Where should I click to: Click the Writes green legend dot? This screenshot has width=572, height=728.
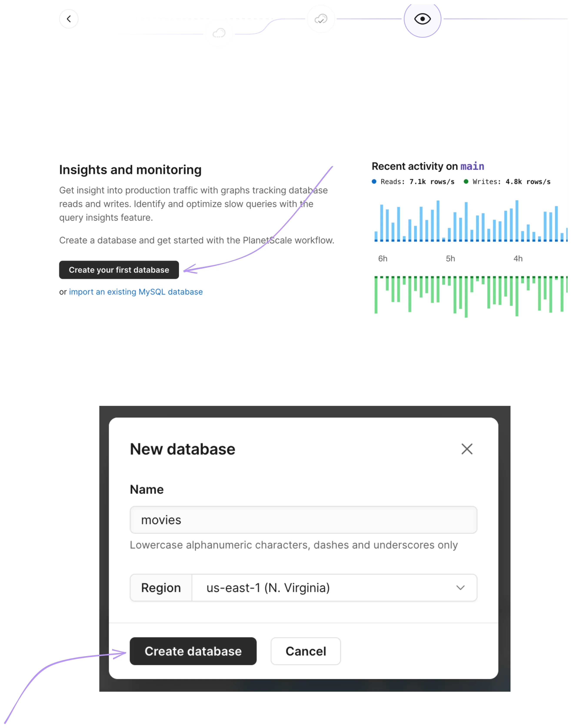coord(466,182)
